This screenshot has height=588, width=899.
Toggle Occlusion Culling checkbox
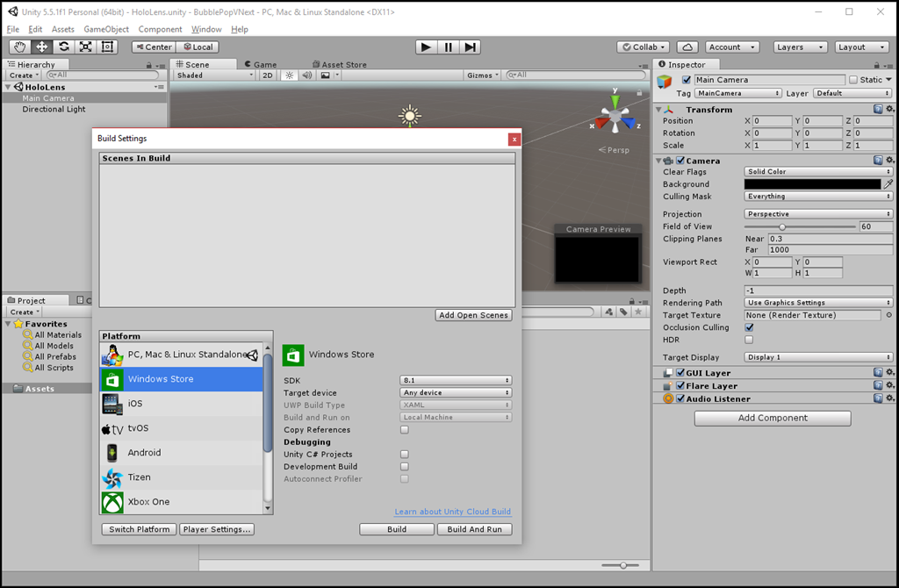749,327
